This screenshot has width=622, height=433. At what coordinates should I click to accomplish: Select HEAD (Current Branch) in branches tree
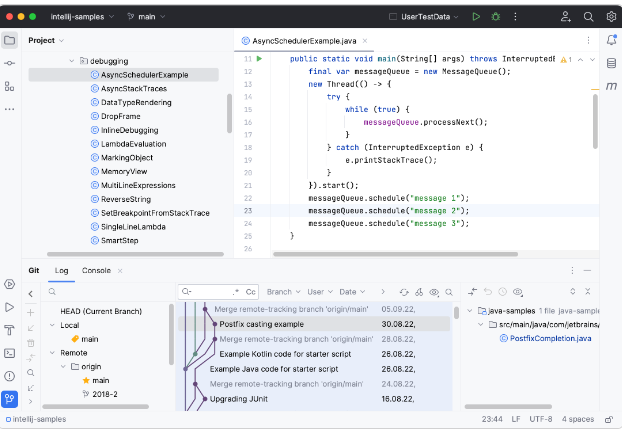(x=101, y=311)
